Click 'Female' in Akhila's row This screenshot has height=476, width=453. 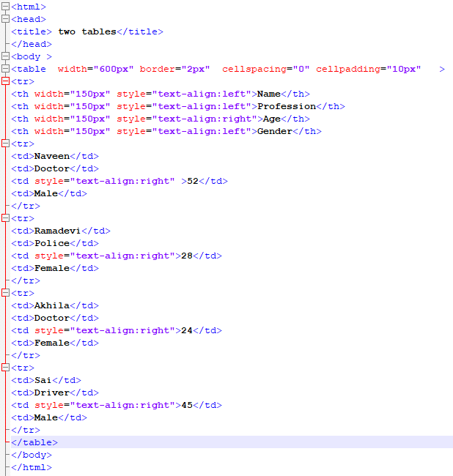pos(52,343)
